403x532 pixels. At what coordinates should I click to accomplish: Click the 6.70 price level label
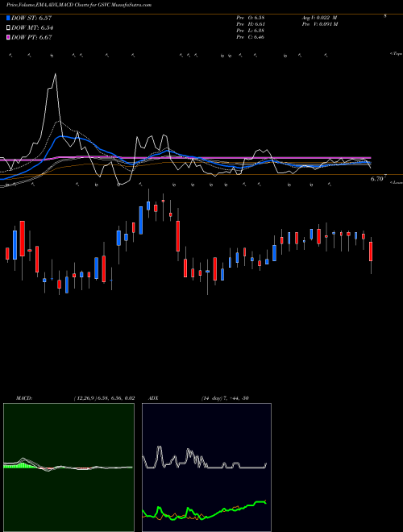click(x=377, y=179)
